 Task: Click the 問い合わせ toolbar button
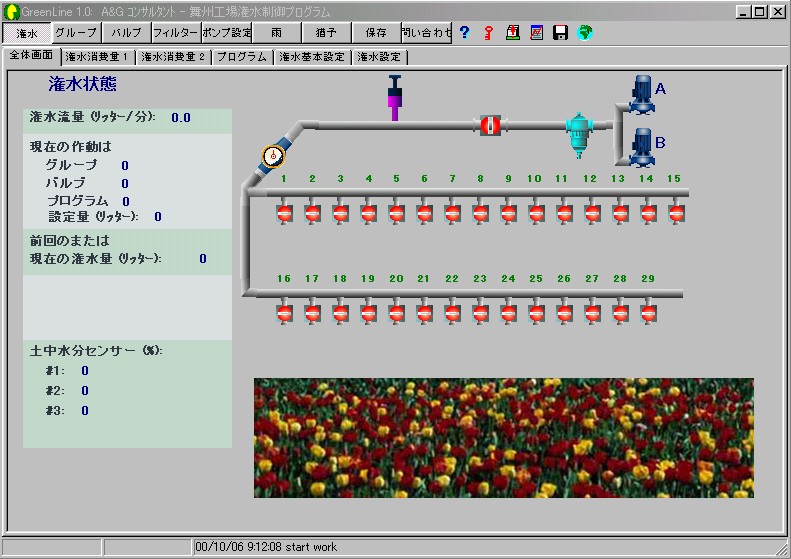pyautogui.click(x=426, y=33)
